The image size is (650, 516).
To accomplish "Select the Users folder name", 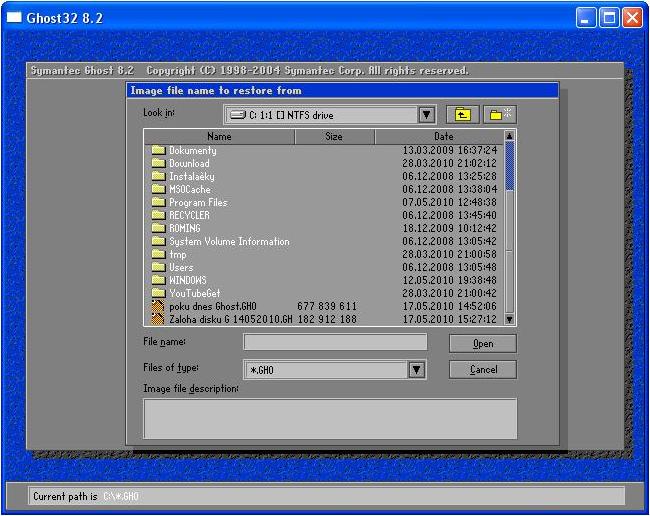I will point(181,267).
